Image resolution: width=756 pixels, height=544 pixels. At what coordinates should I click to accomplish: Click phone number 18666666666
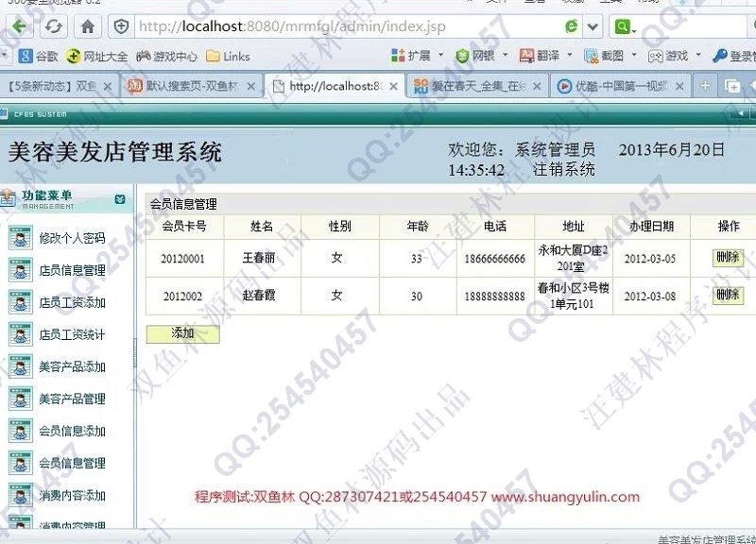pyautogui.click(x=494, y=259)
